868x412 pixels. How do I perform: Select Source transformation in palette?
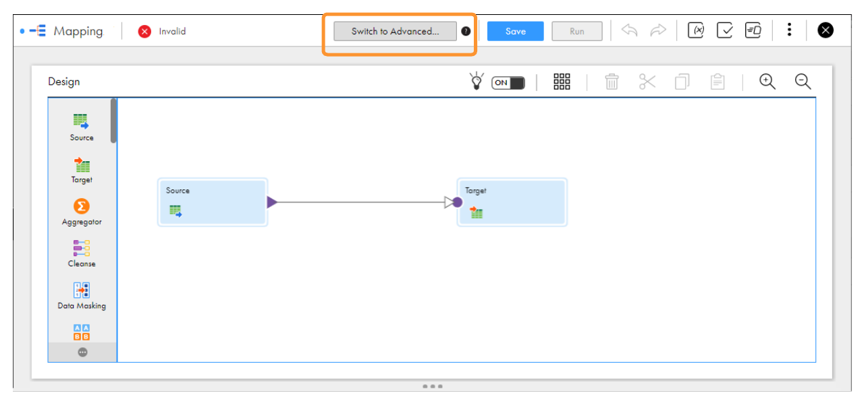82,127
